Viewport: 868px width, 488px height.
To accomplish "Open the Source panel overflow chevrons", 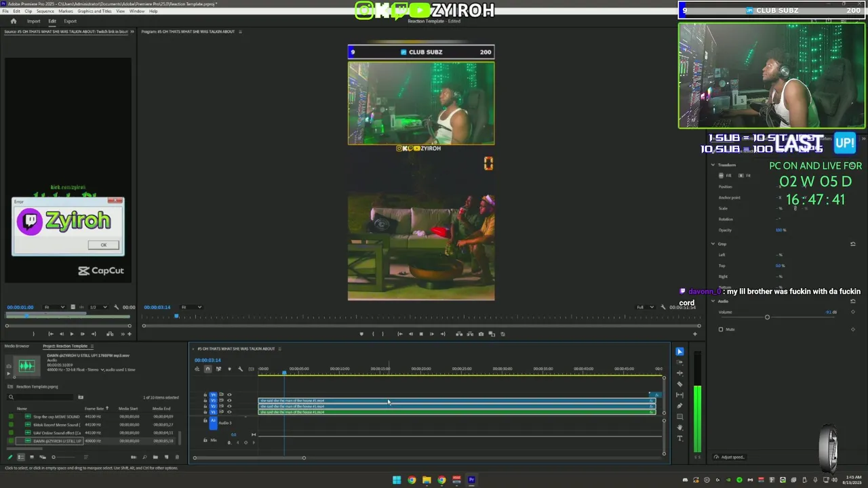I will (132, 31).
